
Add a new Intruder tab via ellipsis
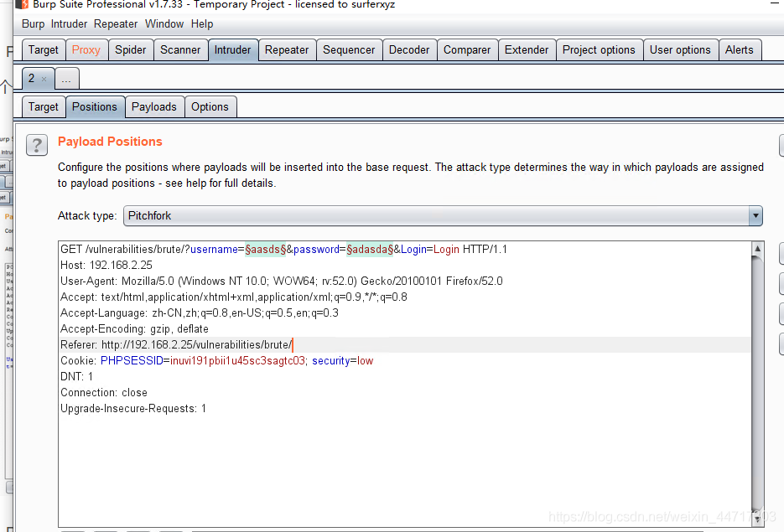pyautogui.click(x=66, y=79)
